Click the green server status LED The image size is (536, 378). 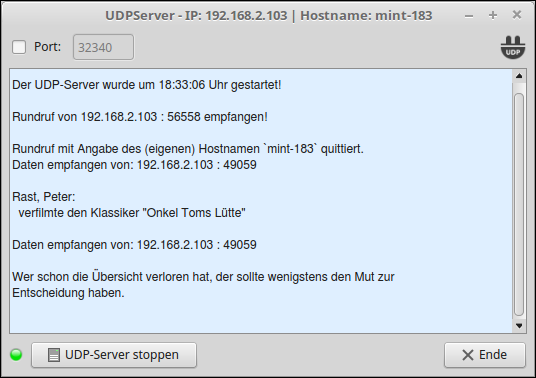(x=16, y=355)
